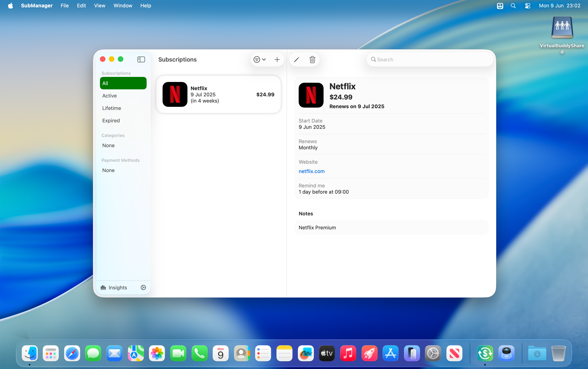
Task: Show Expired subscriptions in sidebar
Action: pos(123,120)
